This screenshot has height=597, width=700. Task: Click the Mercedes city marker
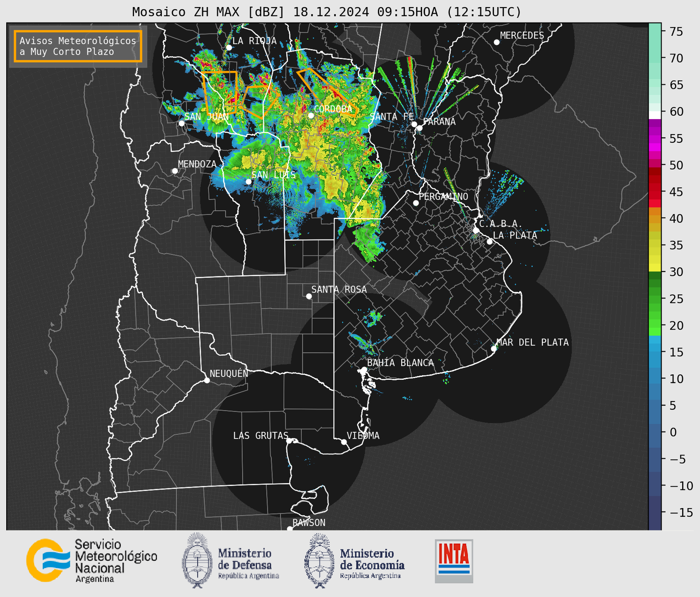[497, 42]
